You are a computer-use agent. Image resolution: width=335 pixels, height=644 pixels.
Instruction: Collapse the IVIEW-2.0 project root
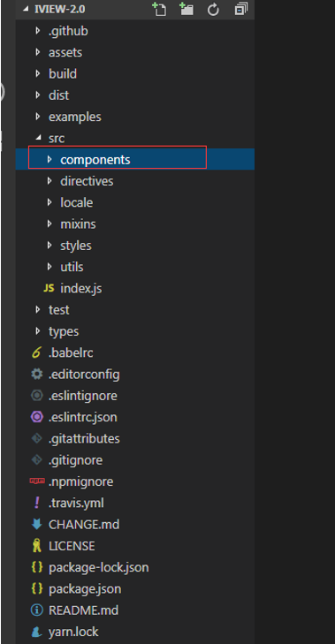[x=27, y=10]
